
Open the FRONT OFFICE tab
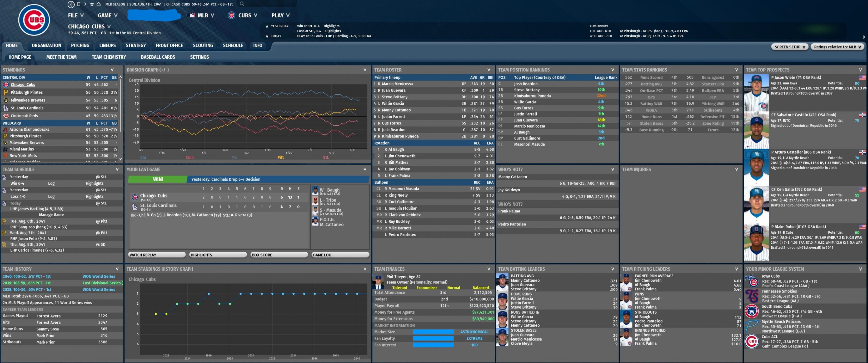pyautogui.click(x=169, y=45)
